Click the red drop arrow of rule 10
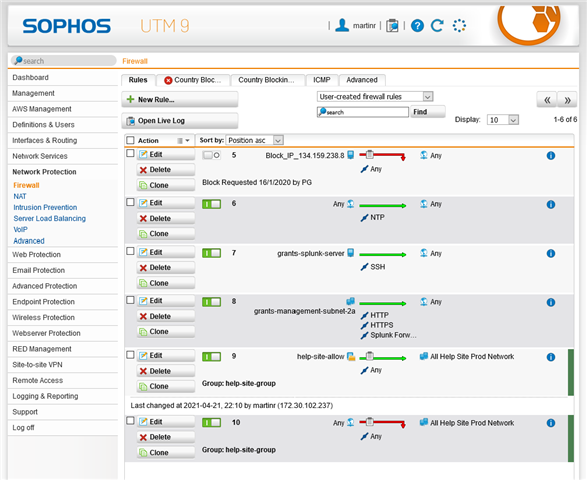This screenshot has height=480, width=587. coord(382,423)
